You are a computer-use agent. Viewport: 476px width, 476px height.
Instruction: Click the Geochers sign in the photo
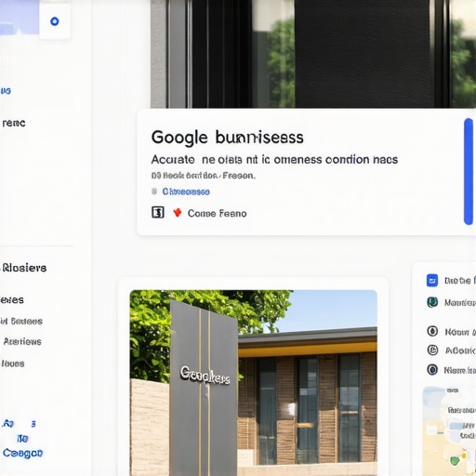205,375
